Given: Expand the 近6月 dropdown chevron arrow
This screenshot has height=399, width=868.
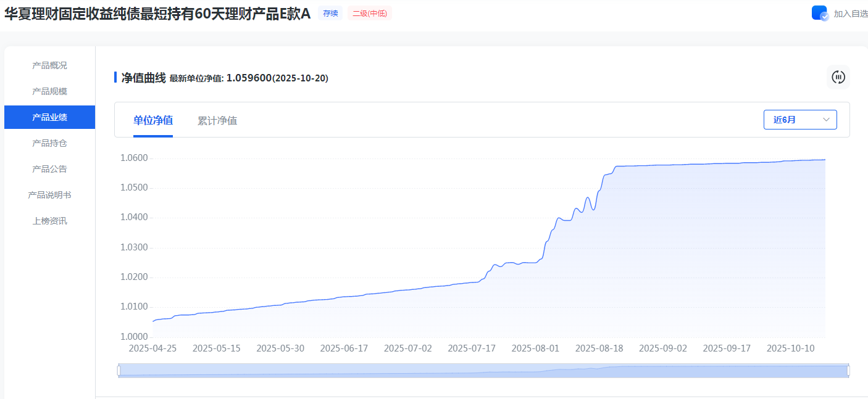Looking at the screenshot, I should click(x=826, y=120).
